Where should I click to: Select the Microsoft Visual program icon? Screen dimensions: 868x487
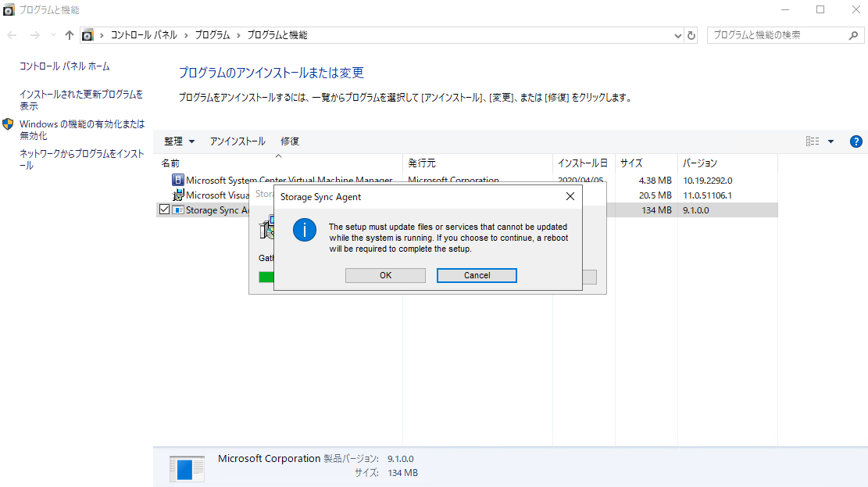[x=177, y=195]
